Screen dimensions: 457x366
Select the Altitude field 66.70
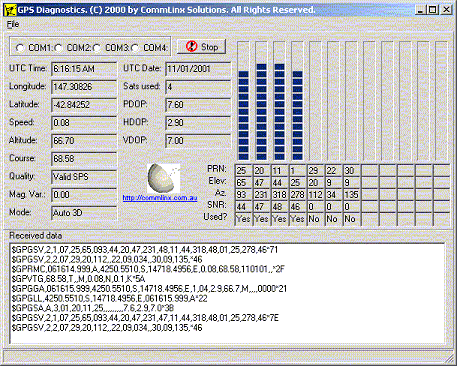point(84,141)
